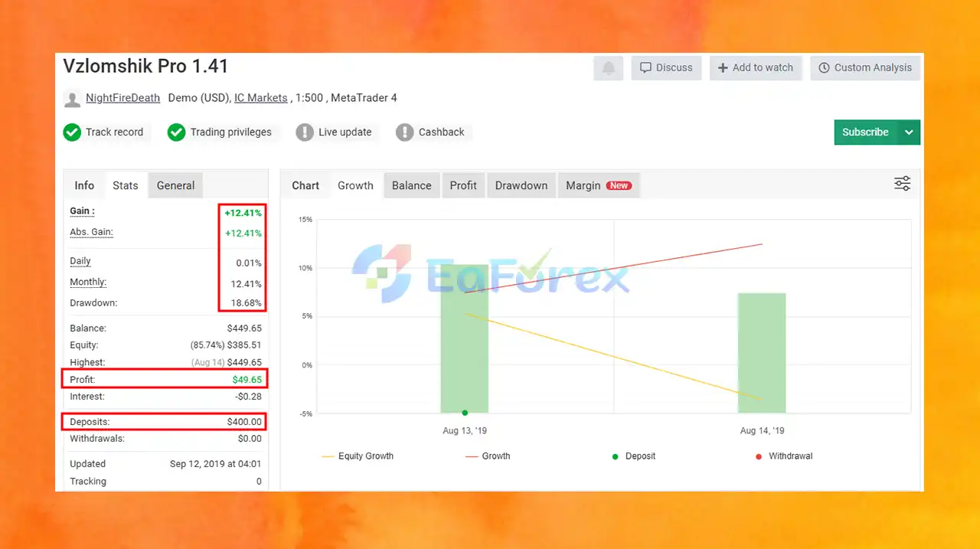Screen dimensions: 980x549
Task: Click the Drawdown stat label
Action: pos(93,303)
